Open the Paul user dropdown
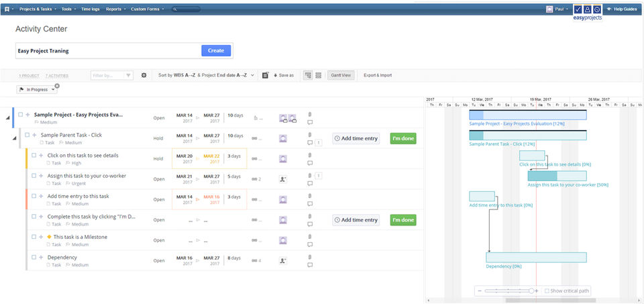This screenshot has width=644, height=304. click(x=557, y=9)
